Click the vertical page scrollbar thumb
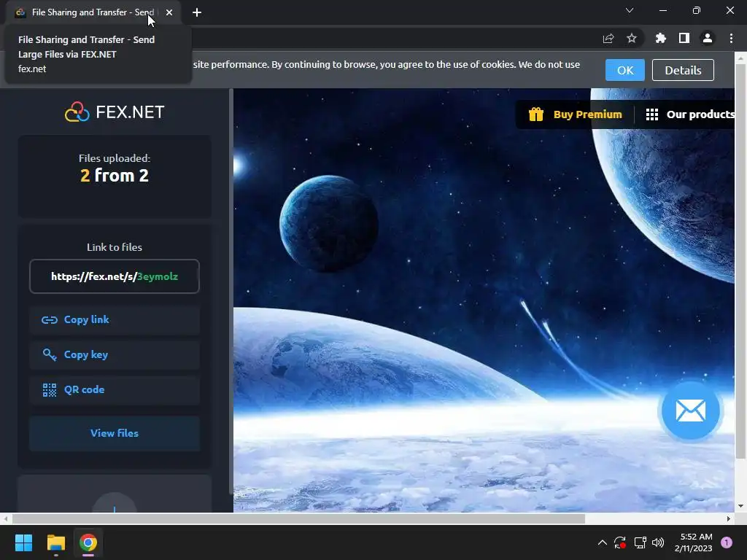Viewport: 747px width, 560px height. click(x=740, y=261)
